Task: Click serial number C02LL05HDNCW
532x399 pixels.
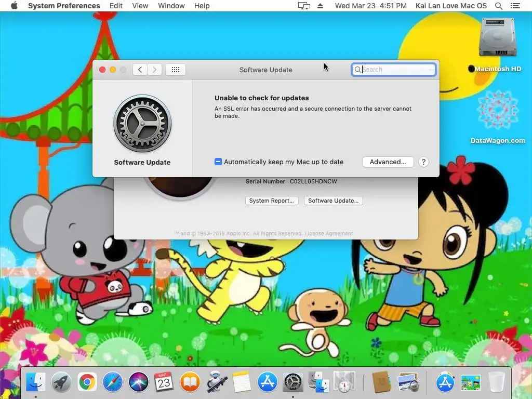Action: pyautogui.click(x=313, y=181)
